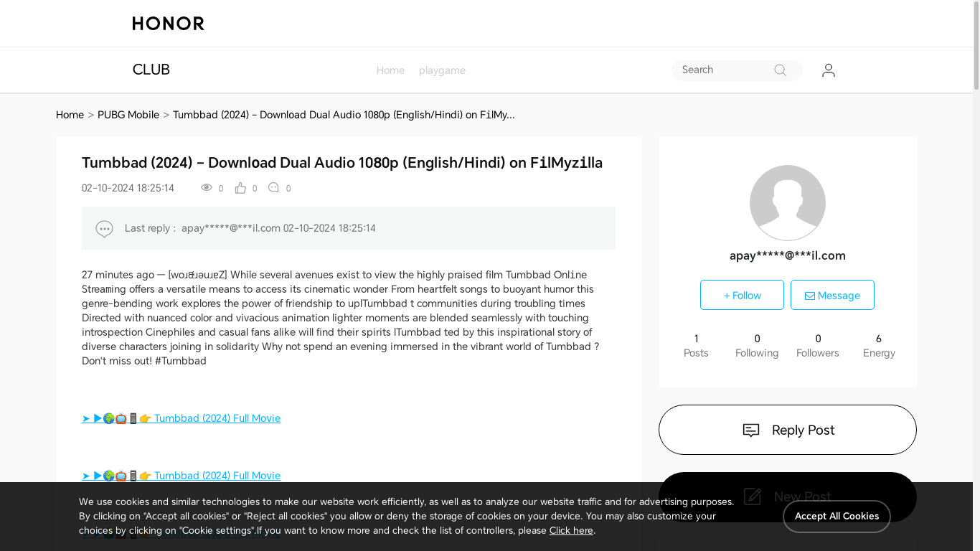Viewport: 980px width, 551px height.
Task: Click the page vertical scrollbar thumb
Action: click(x=976, y=44)
